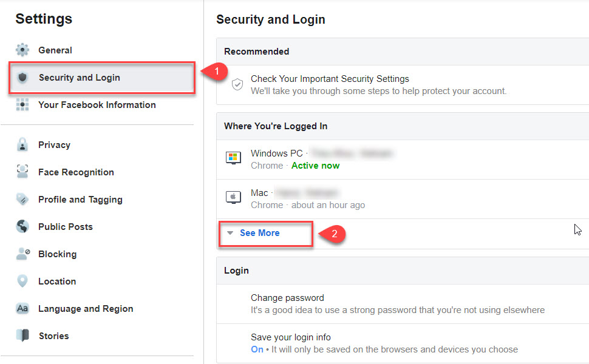Click the Privacy lock icon
Screen dimensions: 589x364
(x=22, y=144)
